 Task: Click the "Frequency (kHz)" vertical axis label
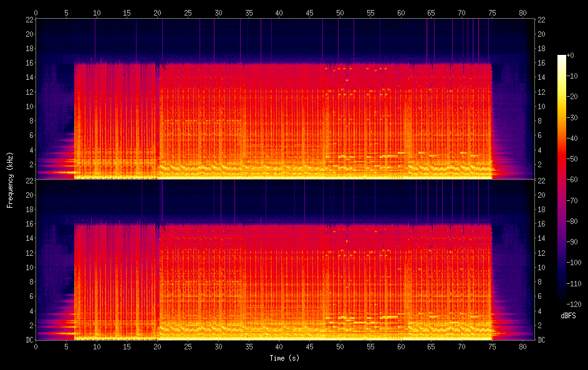10,180
